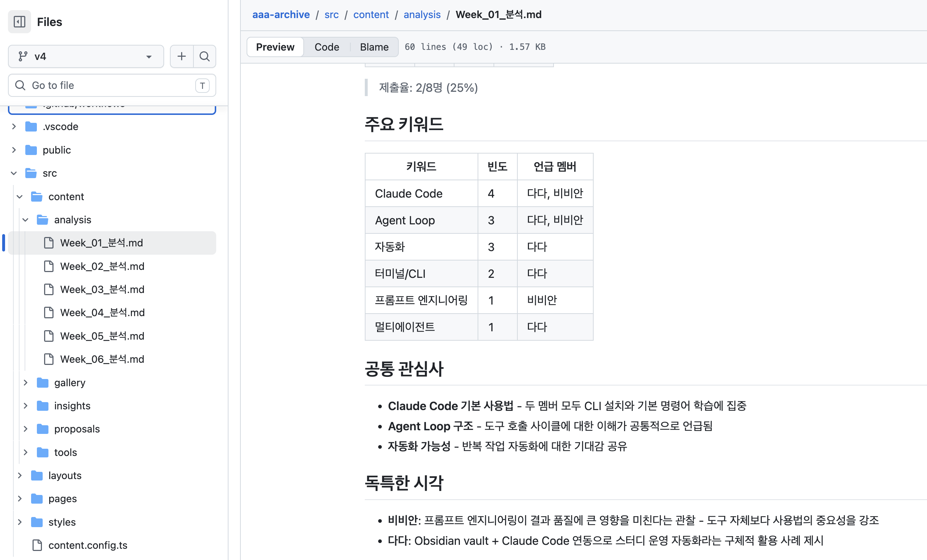The image size is (927, 560).
Task: Open Week_02_분석.md in the file tree
Action: point(112,266)
